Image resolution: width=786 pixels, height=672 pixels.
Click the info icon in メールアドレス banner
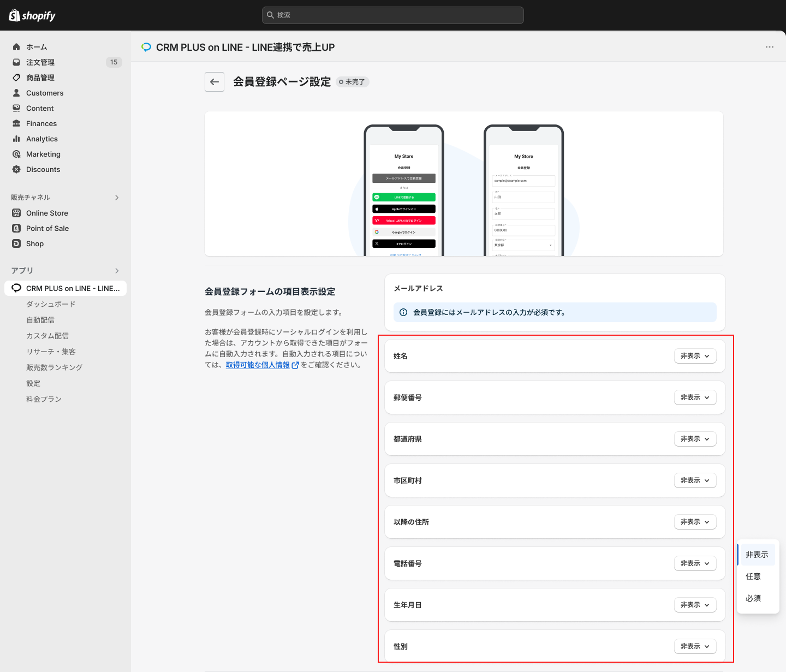coord(403,312)
